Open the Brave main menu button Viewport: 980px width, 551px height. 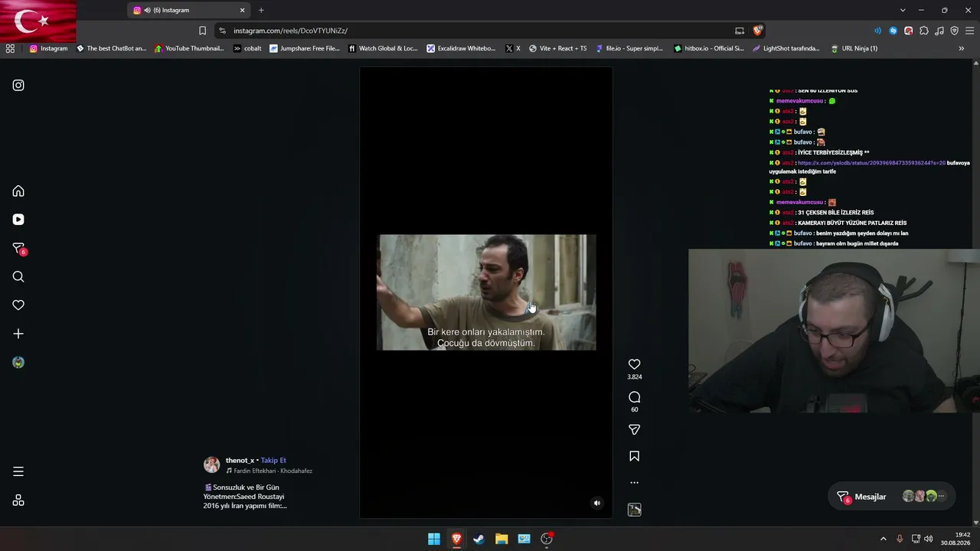[x=969, y=31]
